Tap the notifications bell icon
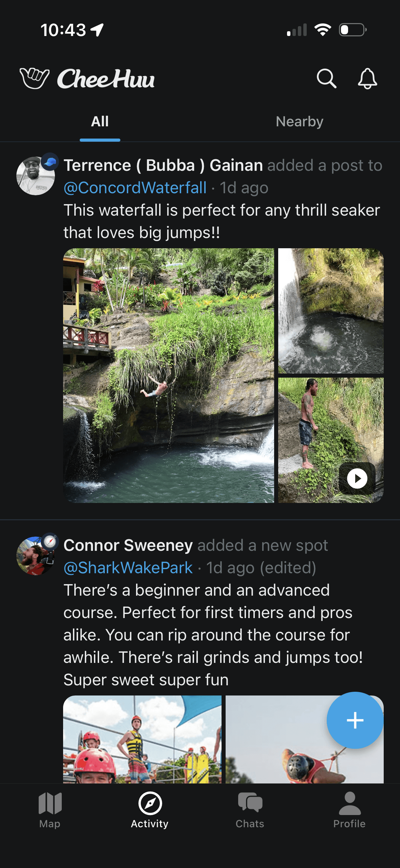 (367, 79)
